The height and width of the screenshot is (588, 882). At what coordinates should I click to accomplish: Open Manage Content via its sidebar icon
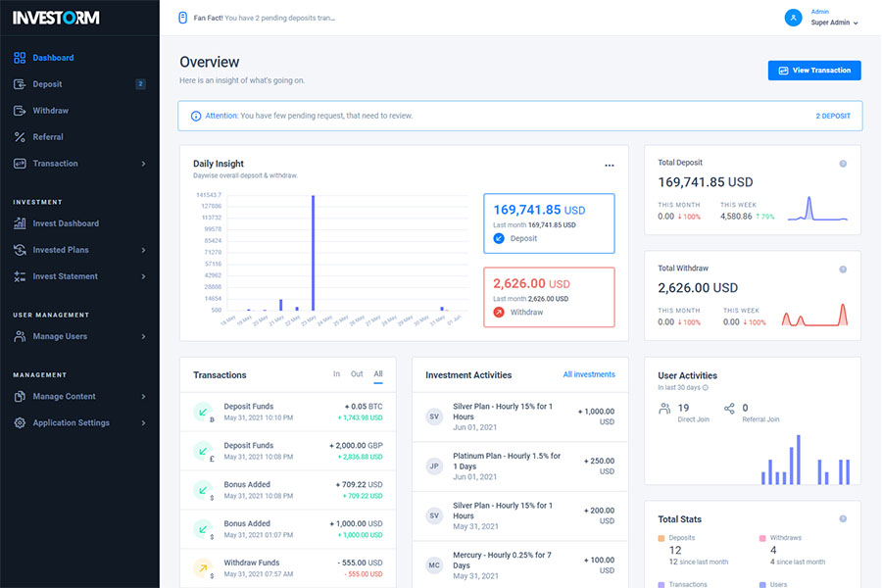[x=22, y=396]
